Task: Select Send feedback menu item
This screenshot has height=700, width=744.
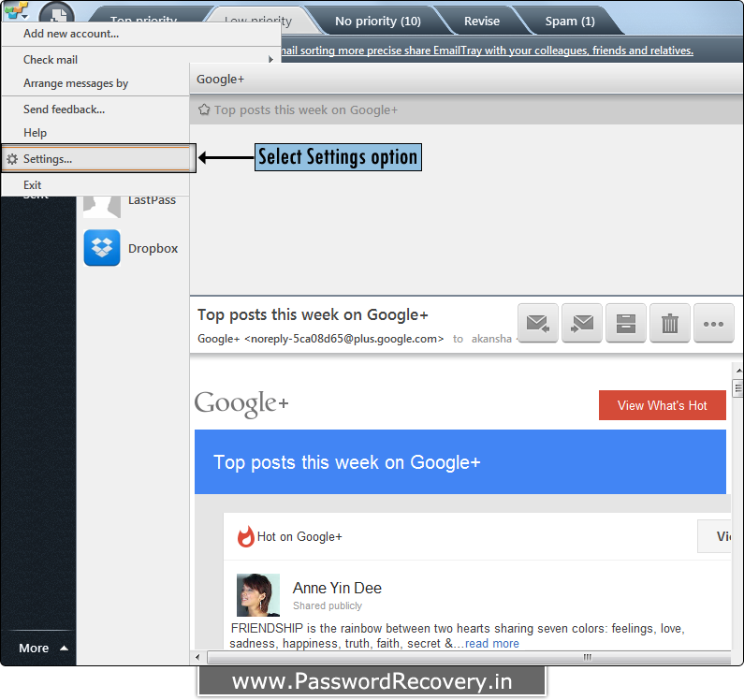Action: 64,109
